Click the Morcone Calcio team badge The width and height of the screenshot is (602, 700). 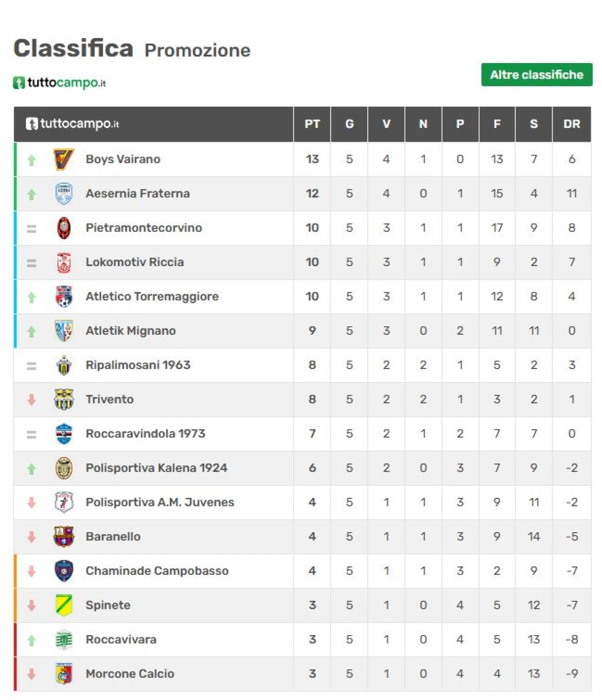[63, 674]
